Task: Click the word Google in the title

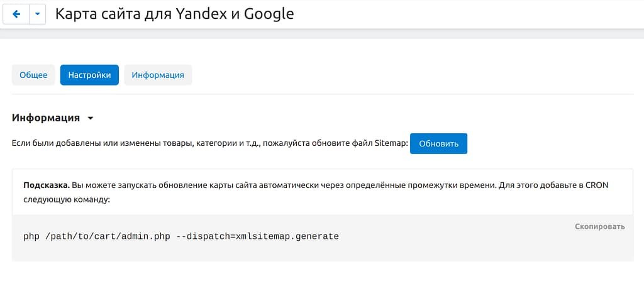Action: click(x=266, y=13)
